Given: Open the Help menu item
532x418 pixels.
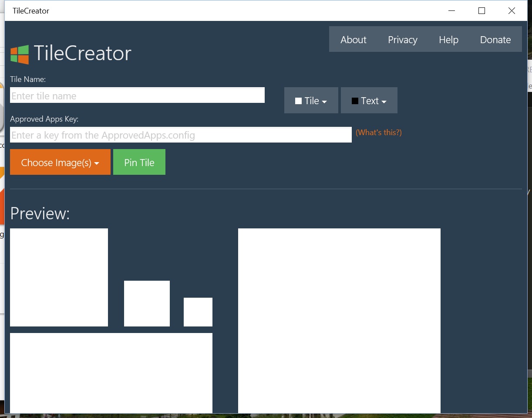Looking at the screenshot, I should (448, 40).
